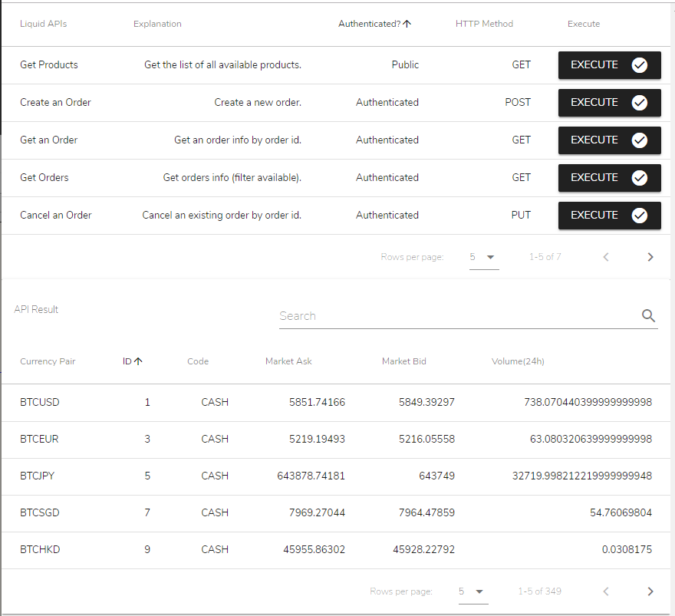The width and height of the screenshot is (675, 616).
Task: Execute the Create an Order API
Action: tap(609, 103)
